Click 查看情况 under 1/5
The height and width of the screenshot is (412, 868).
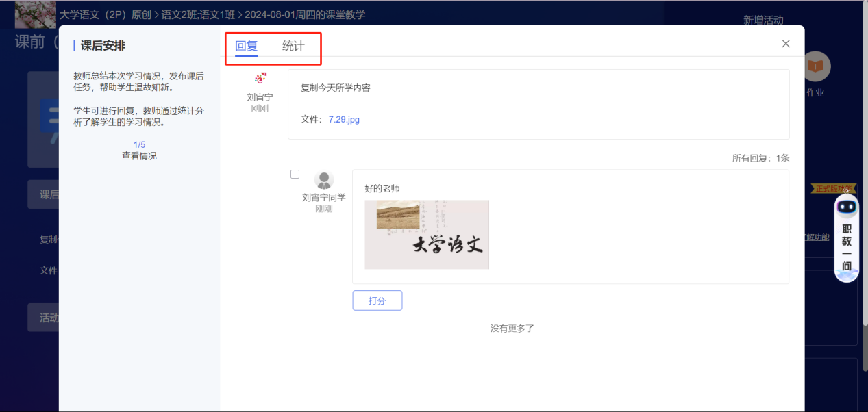(139, 156)
